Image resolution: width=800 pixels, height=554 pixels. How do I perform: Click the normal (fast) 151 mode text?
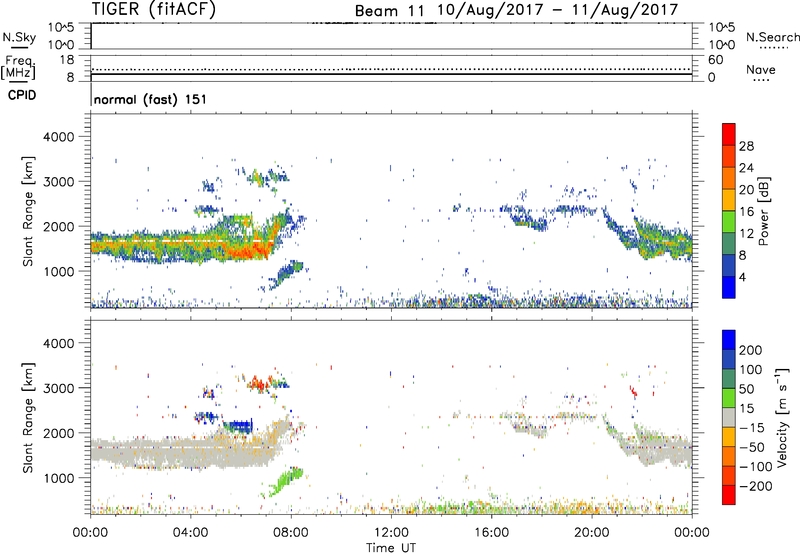click(x=151, y=99)
